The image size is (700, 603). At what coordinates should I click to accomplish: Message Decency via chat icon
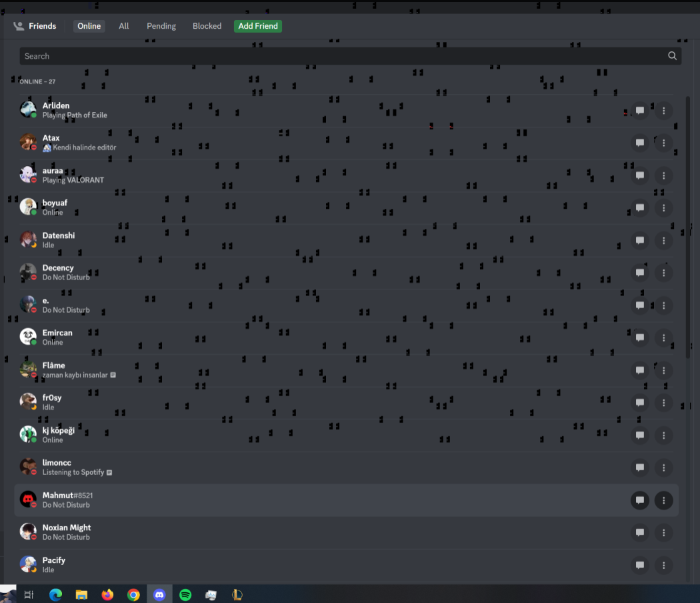coord(640,273)
